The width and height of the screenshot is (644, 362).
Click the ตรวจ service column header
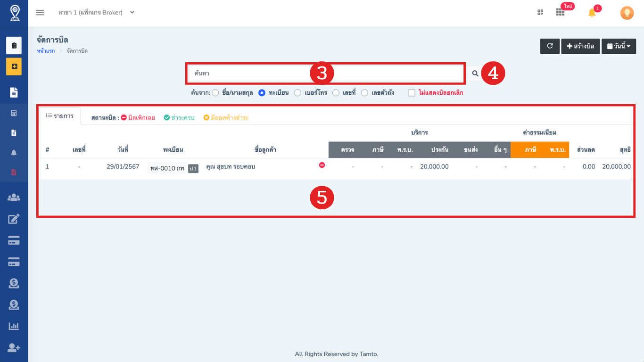348,150
